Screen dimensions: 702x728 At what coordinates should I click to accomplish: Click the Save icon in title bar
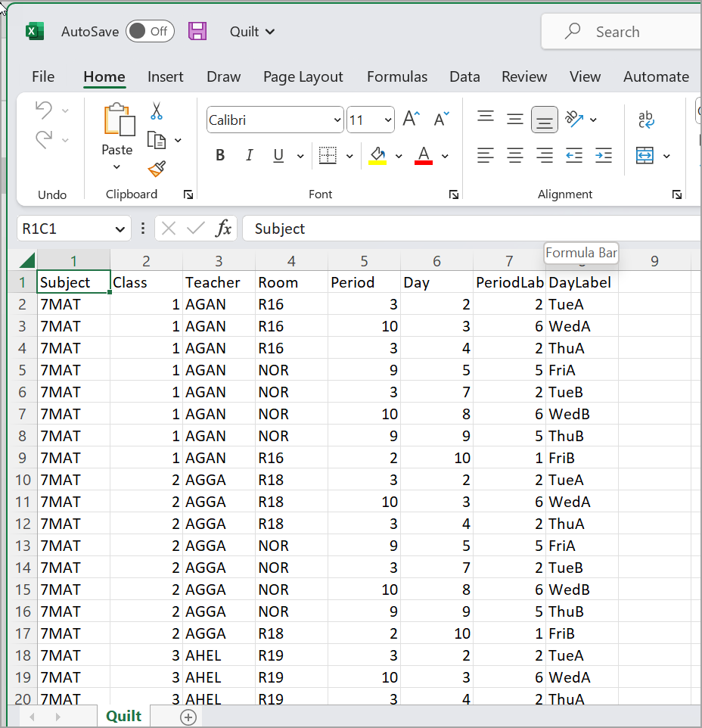tap(197, 31)
